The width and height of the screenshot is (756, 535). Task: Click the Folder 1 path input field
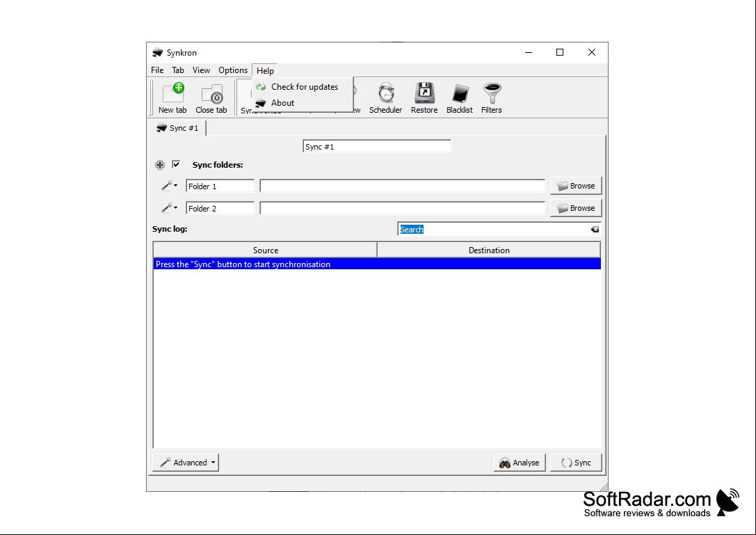click(402, 186)
